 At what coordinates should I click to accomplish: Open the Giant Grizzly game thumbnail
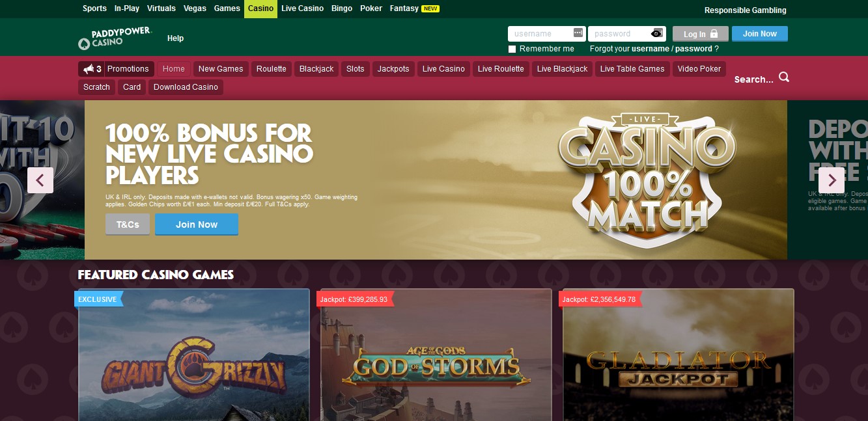(x=194, y=355)
